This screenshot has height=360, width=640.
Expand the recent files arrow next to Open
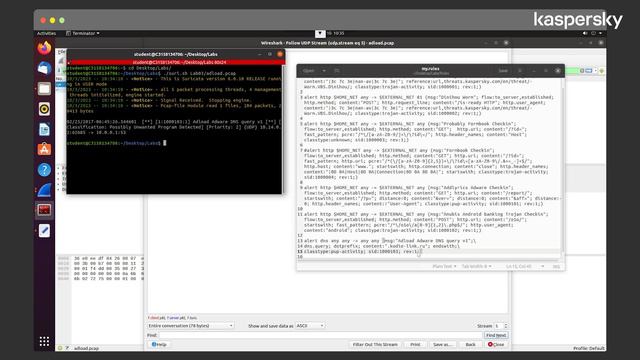click(x=324, y=71)
